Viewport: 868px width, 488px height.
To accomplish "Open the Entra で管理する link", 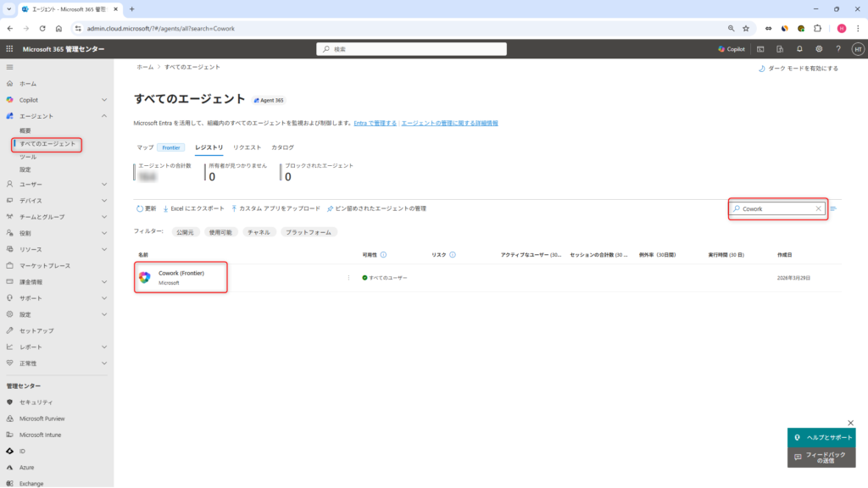I will coord(375,123).
